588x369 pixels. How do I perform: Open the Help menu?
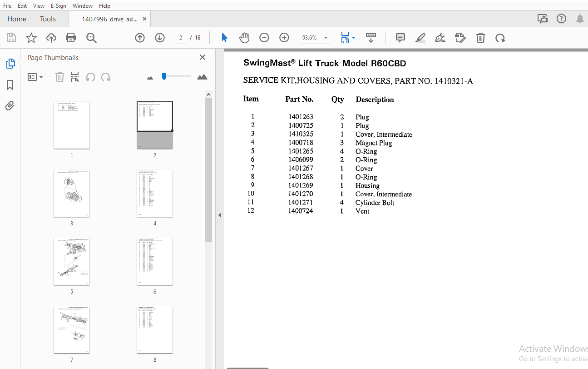coord(104,6)
